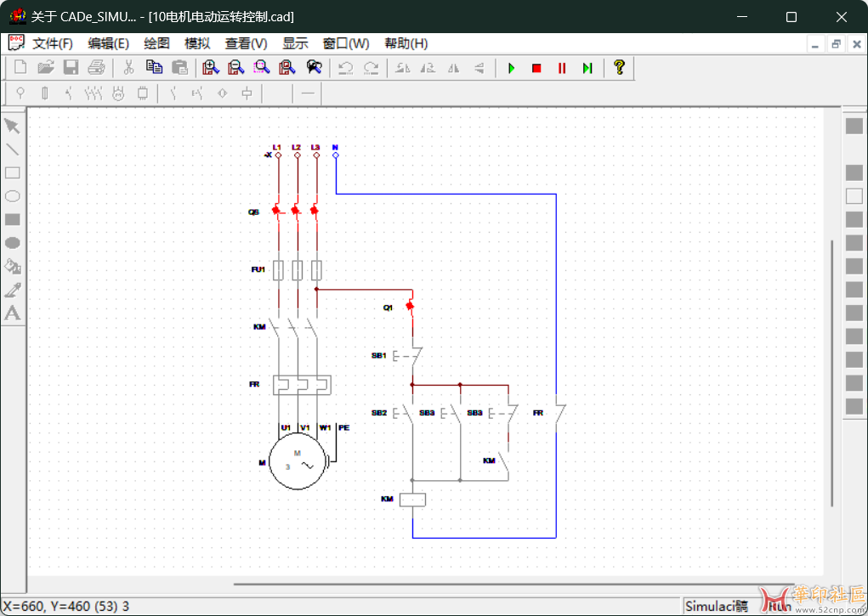
Task: Flip the component horizontally
Action: [454, 67]
